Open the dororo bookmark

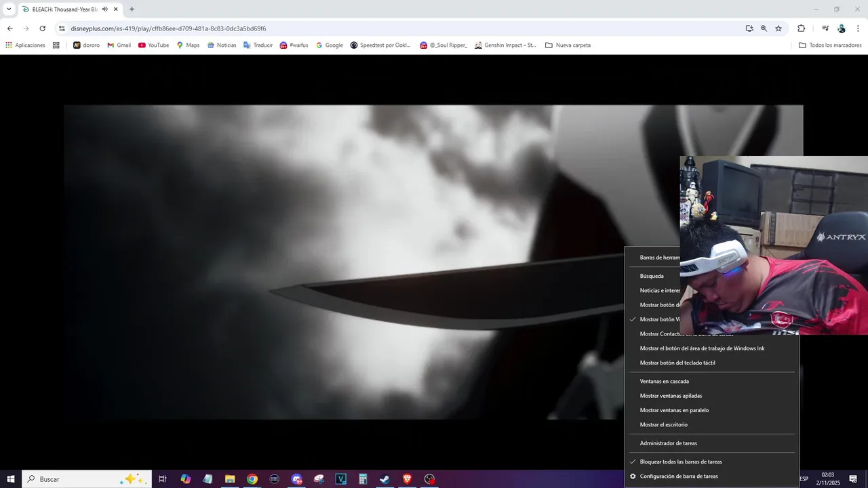[86, 45]
